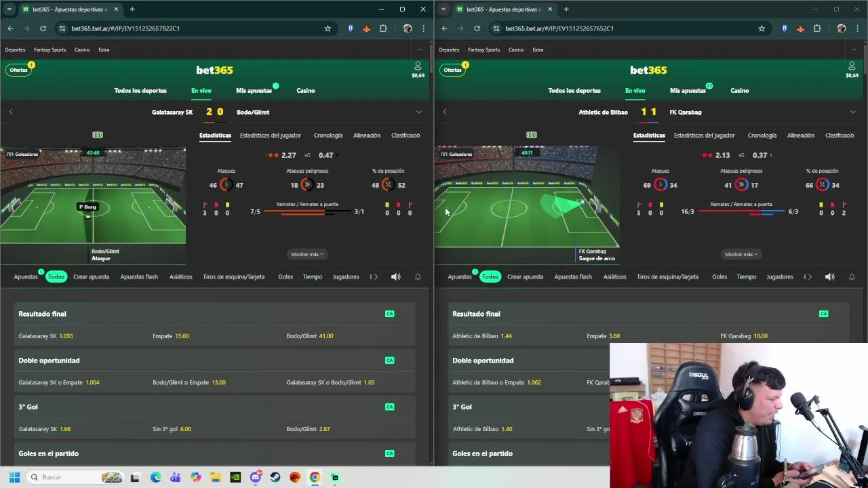
Task: Click pitch view icon above Athletic stadium
Action: coord(532,135)
